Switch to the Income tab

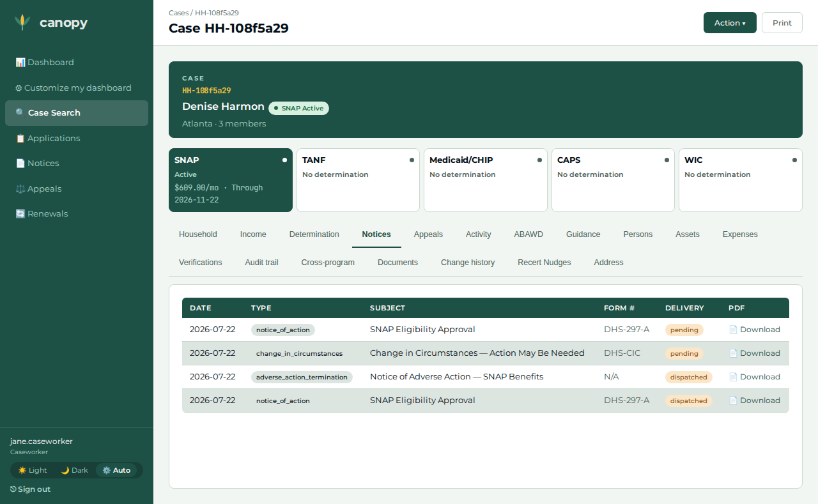pos(253,234)
